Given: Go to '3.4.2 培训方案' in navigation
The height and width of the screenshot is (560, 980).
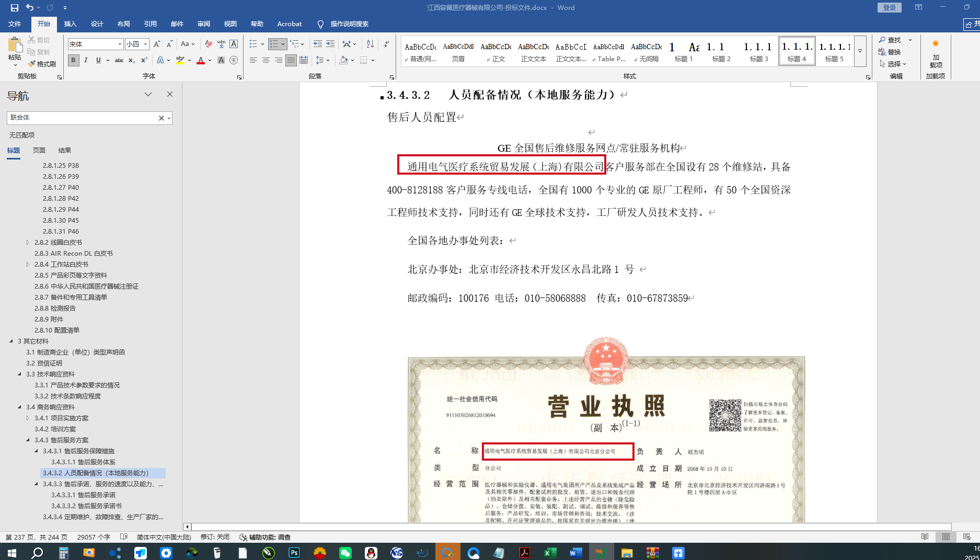Looking at the screenshot, I should tap(55, 429).
